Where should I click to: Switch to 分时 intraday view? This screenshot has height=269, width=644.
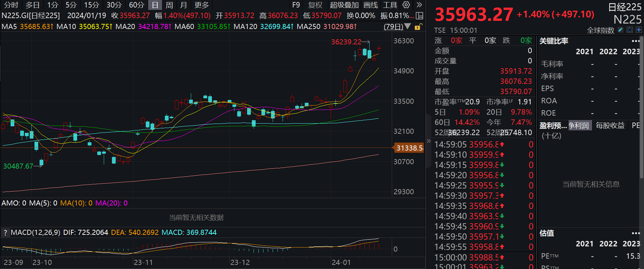(11, 5)
